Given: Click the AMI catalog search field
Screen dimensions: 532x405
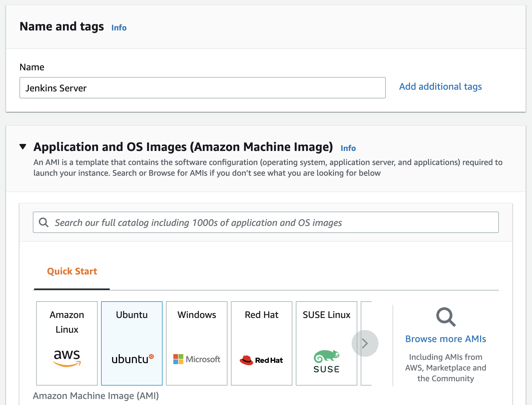Looking at the screenshot, I should tap(266, 222).
